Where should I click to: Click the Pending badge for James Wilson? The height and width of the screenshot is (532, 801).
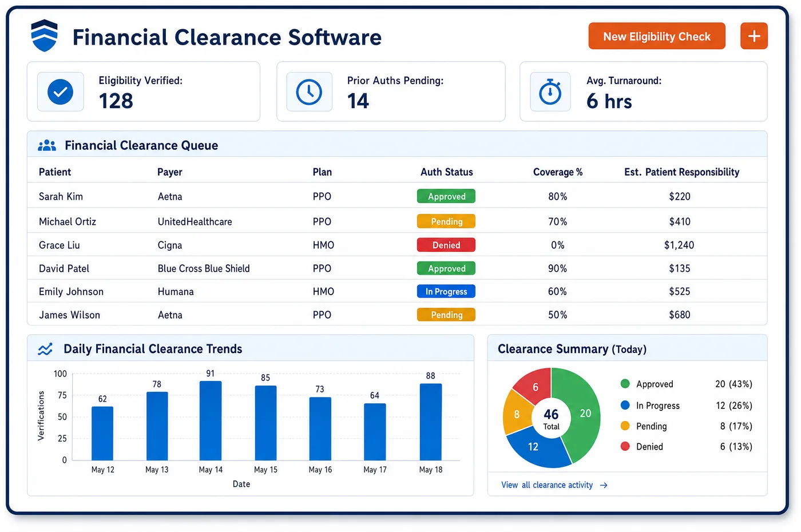(446, 315)
